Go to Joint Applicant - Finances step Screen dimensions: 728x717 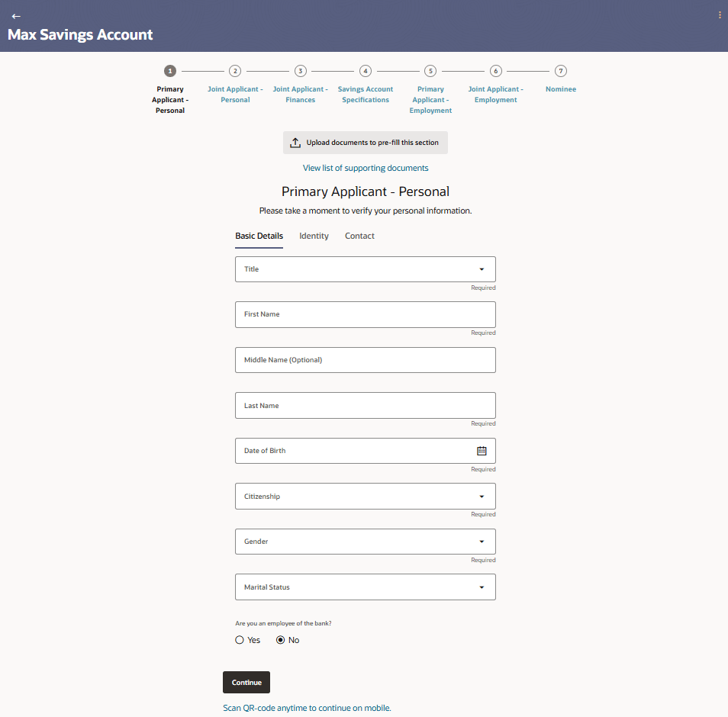click(x=301, y=95)
